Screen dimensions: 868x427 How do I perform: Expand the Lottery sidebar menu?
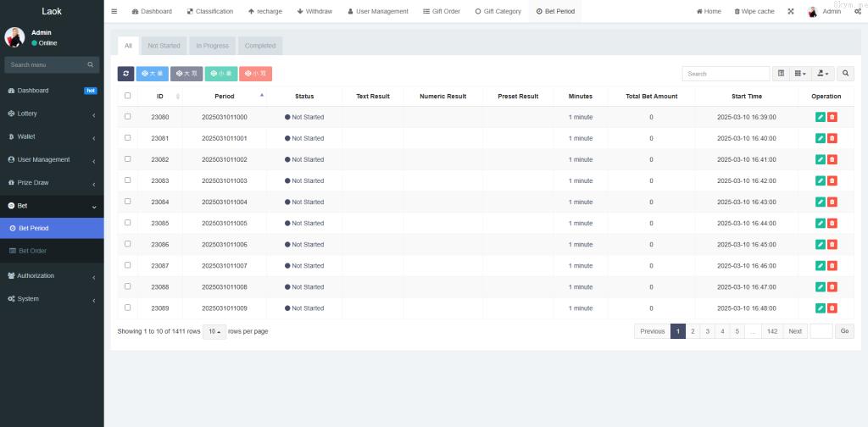coord(52,114)
